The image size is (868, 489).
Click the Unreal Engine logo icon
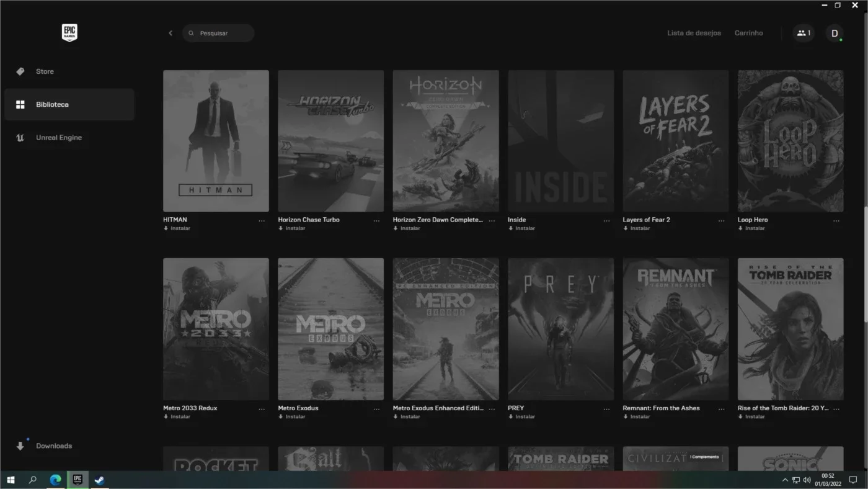coord(20,138)
